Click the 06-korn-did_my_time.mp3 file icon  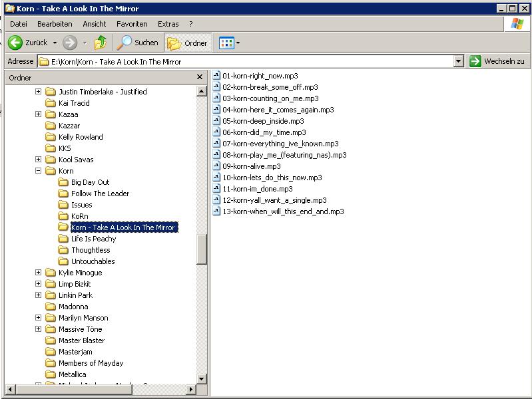coord(216,132)
